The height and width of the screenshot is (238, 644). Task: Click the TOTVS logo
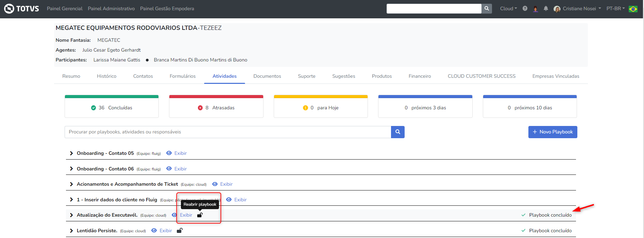pos(21,8)
